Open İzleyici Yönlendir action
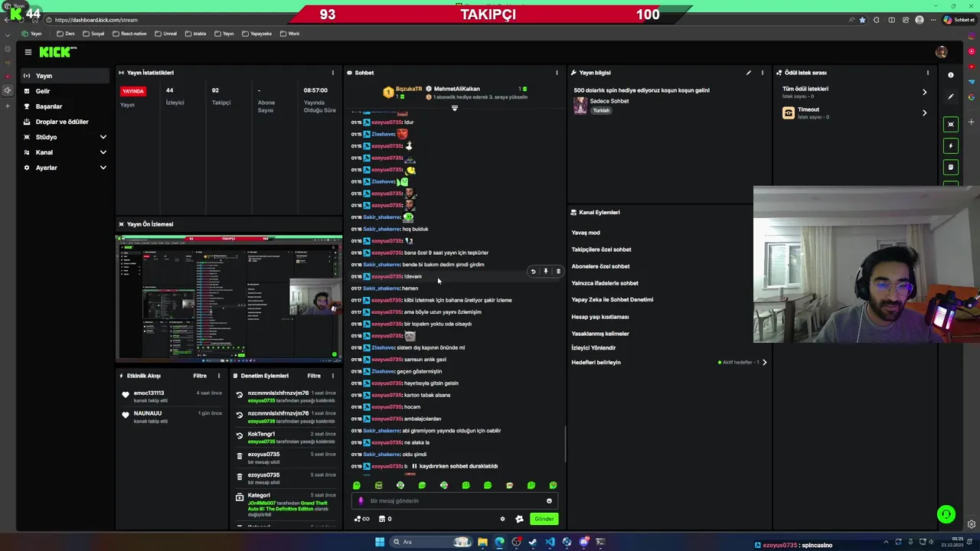Viewport: 980px width, 551px height. pyautogui.click(x=593, y=347)
